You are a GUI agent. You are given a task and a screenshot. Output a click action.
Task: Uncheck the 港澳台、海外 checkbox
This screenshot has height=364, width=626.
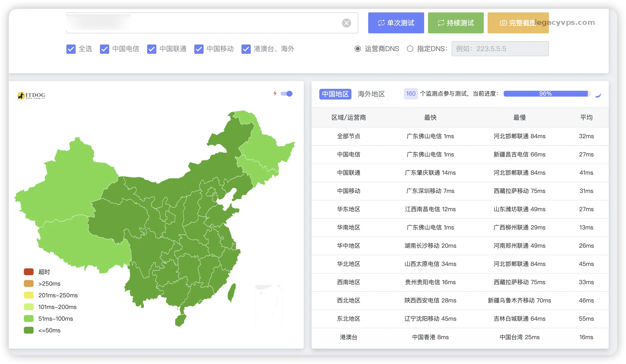246,49
